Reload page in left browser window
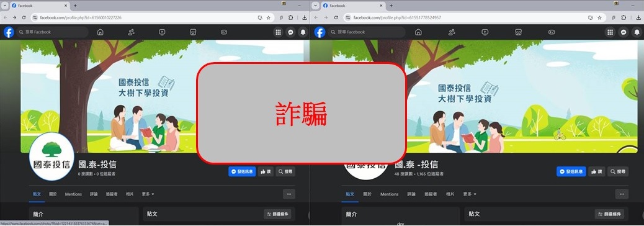The image size is (644, 226). point(24,17)
